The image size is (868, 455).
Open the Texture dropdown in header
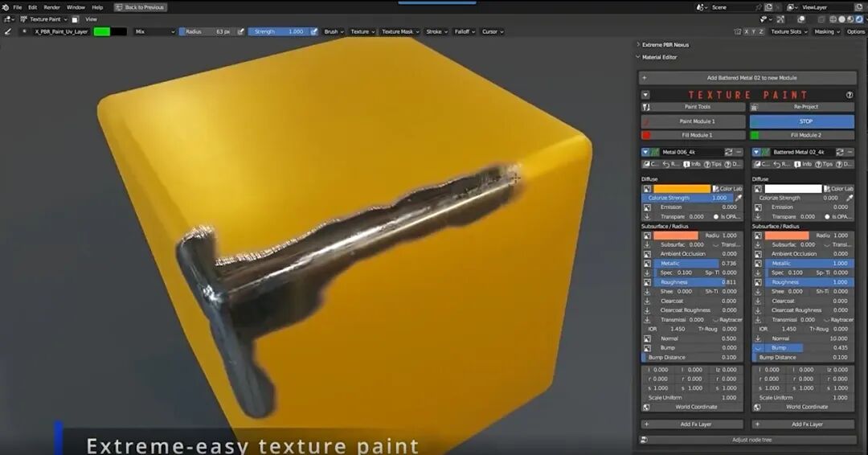coord(362,31)
